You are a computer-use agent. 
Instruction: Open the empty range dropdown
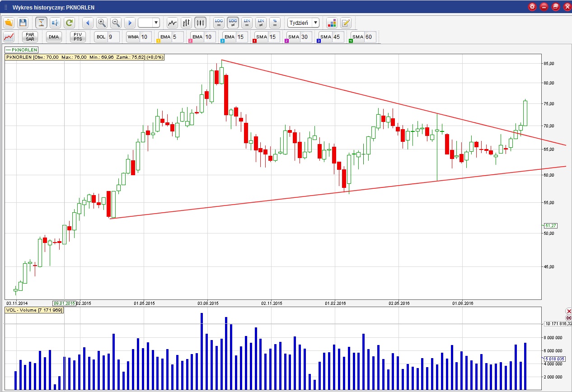(156, 23)
